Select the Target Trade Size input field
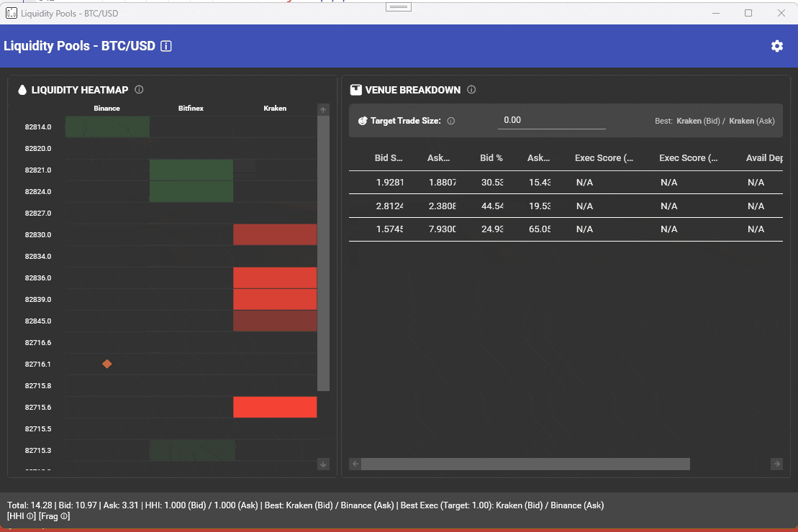 pos(551,119)
